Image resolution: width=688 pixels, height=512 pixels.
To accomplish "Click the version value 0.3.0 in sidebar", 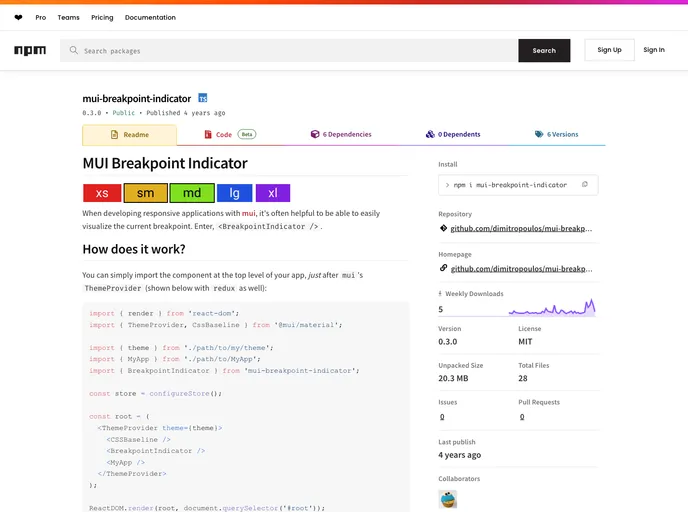I will pos(448,342).
